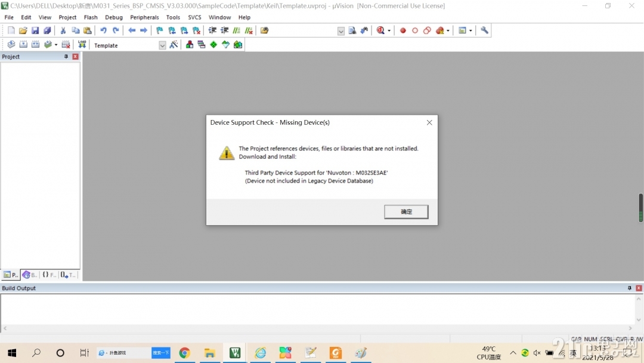This screenshot has height=363, width=644.
Task: Switch to the Functions tab in Project pane
Action: click(49, 275)
